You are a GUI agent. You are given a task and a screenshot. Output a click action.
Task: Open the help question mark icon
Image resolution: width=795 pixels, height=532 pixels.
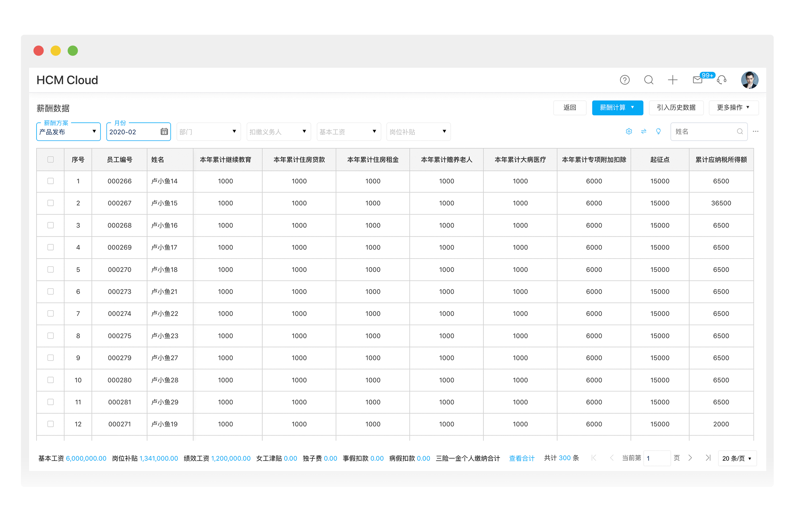625,80
